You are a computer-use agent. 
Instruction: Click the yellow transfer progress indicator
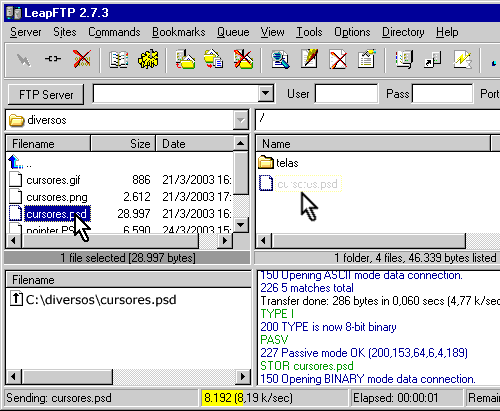(222, 398)
